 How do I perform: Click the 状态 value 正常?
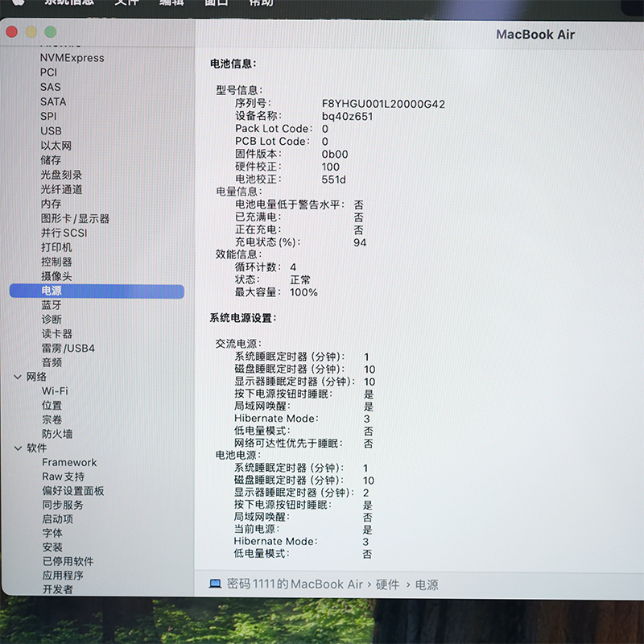[300, 279]
